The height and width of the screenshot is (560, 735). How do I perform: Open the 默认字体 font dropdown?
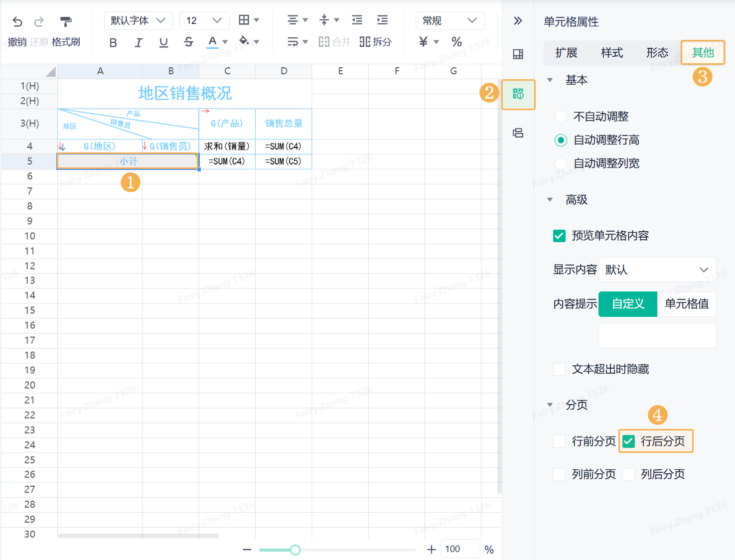139,20
